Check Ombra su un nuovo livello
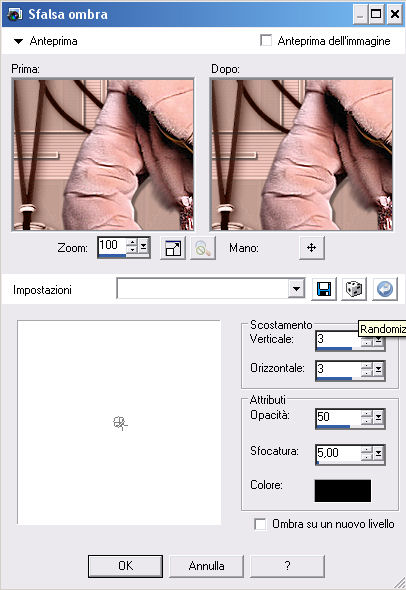 pos(260,524)
